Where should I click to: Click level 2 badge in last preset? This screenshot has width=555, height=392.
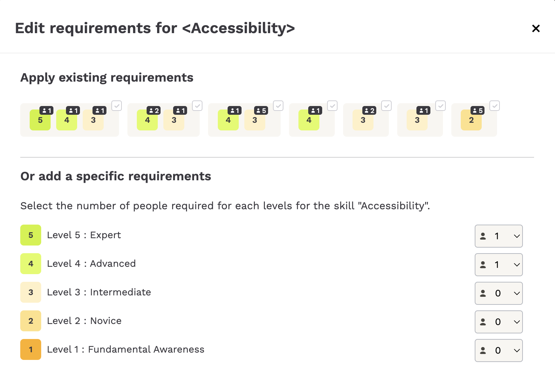[471, 120]
